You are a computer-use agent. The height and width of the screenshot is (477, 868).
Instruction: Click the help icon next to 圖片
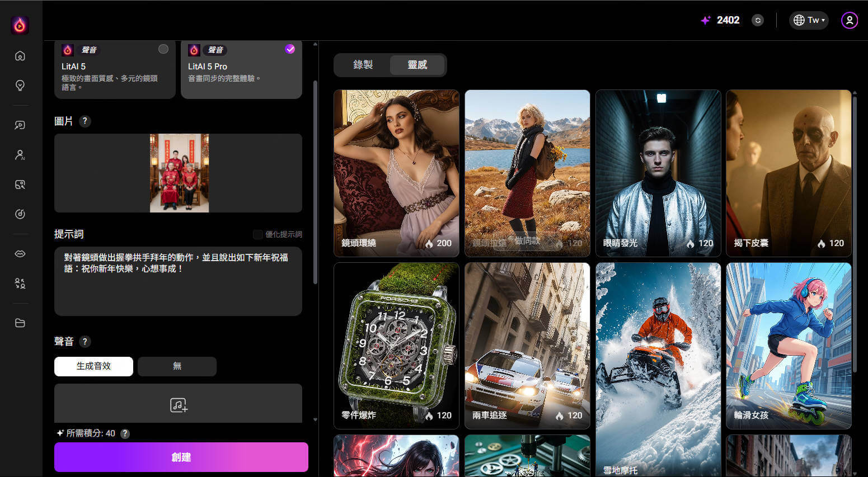85,121
